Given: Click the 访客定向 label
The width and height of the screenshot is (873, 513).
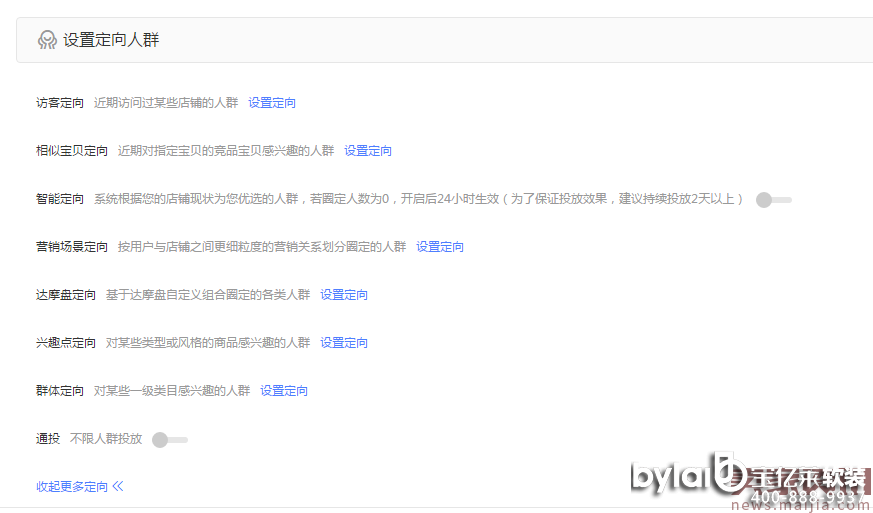Looking at the screenshot, I should click(60, 102).
